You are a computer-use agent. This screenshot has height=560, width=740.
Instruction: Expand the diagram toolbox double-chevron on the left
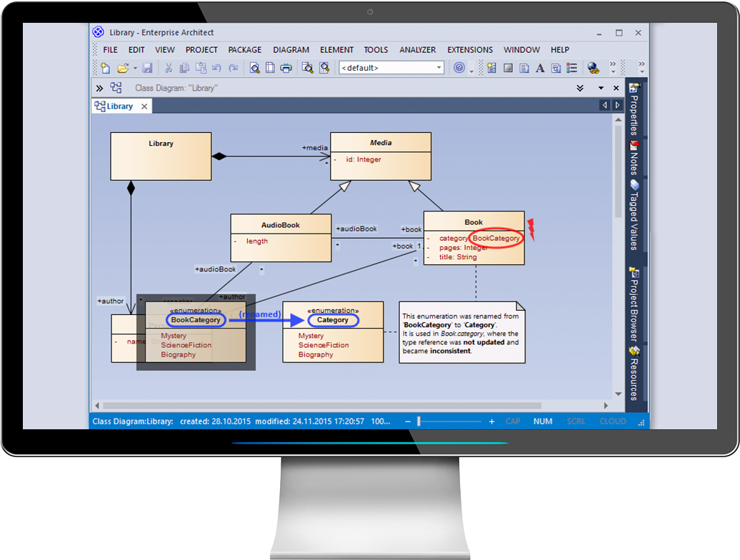click(x=99, y=89)
